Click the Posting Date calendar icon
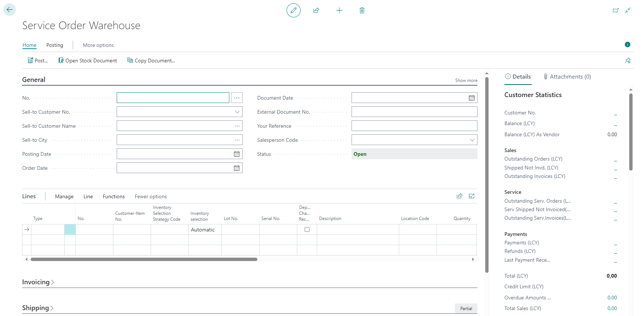 [x=237, y=154]
